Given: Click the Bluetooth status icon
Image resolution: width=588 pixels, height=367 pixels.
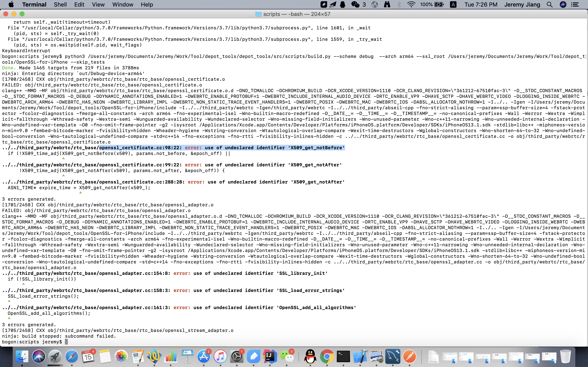Looking at the screenshot, I should [x=399, y=5].
